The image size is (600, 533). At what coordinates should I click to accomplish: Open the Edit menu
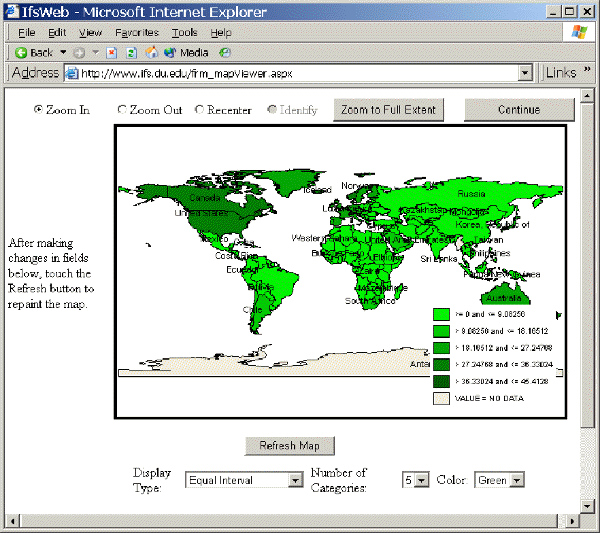pyautogui.click(x=57, y=33)
